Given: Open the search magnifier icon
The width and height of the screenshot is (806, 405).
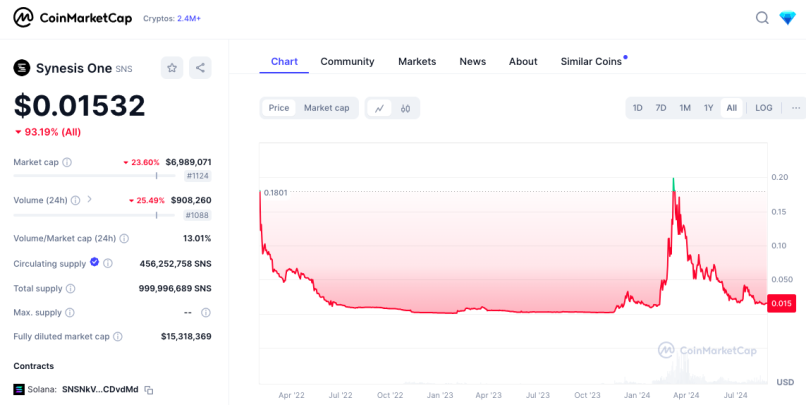Looking at the screenshot, I should click(762, 18).
